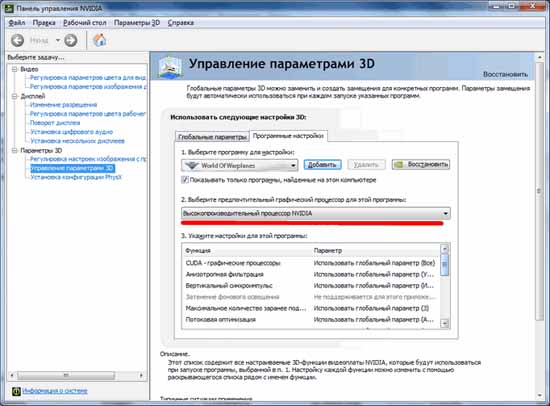Open the Файл menu

(16, 23)
